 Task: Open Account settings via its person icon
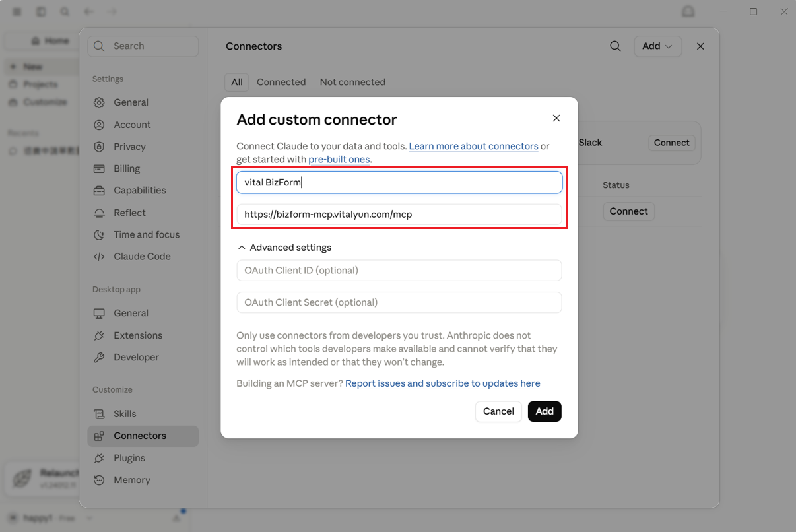[99, 125]
